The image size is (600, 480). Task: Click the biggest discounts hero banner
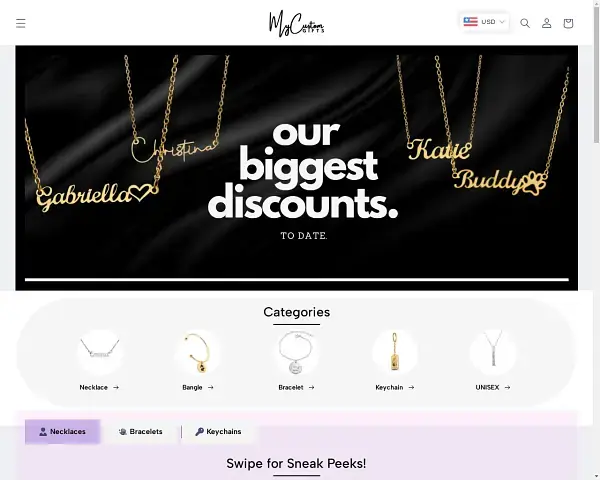(297, 168)
